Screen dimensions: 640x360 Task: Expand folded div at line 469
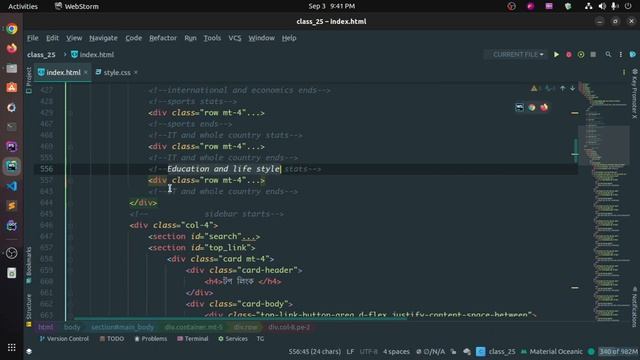[71, 147]
